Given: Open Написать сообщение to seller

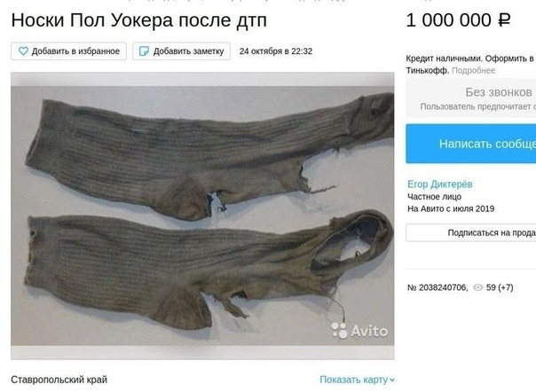Looking at the screenshot, I should pyautogui.click(x=471, y=144).
